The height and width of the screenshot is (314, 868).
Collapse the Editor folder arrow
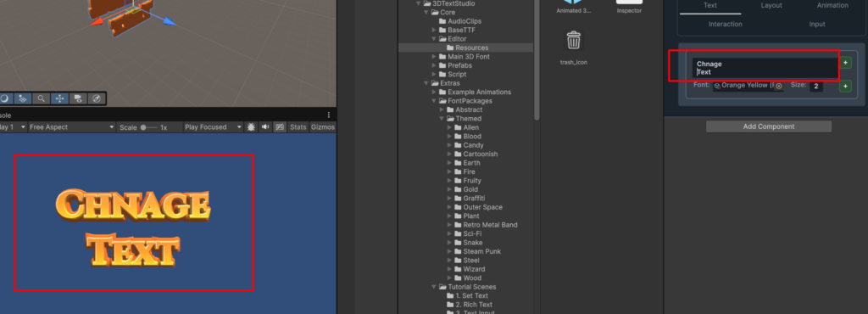coord(435,39)
